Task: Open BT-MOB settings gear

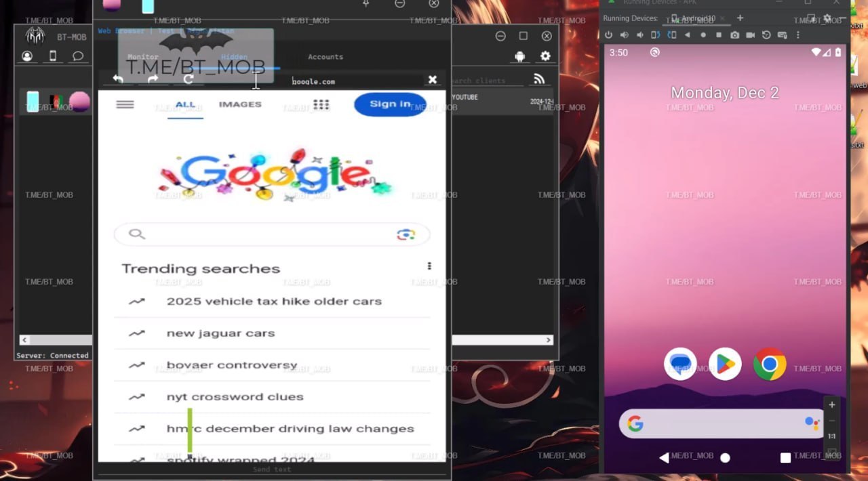Action: click(x=545, y=56)
